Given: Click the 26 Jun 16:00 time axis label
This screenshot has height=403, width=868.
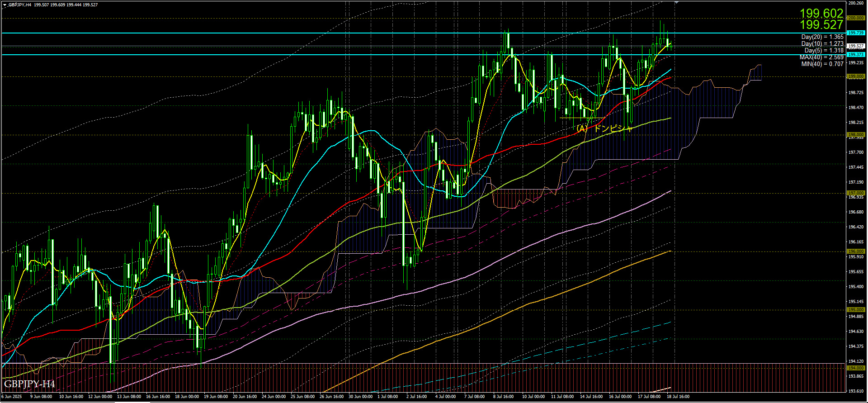Looking at the screenshot, I should pos(331,397).
